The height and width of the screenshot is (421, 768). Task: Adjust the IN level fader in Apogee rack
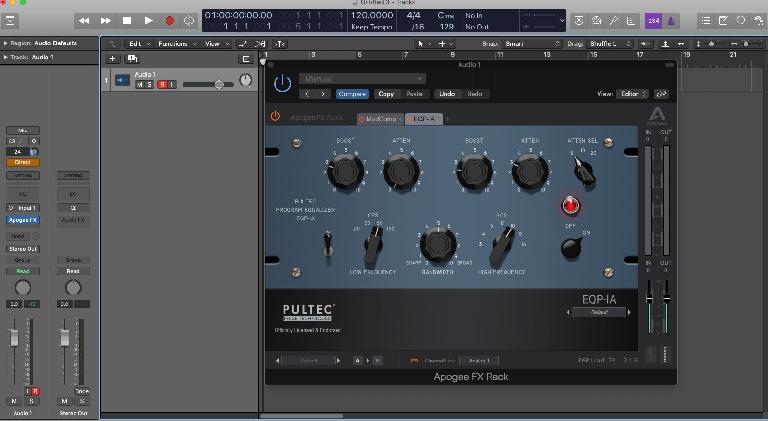pyautogui.click(x=649, y=299)
